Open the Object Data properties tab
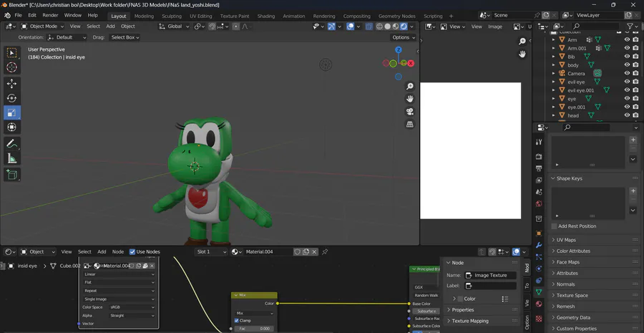Viewport: 644px width, 333px height. point(540,292)
